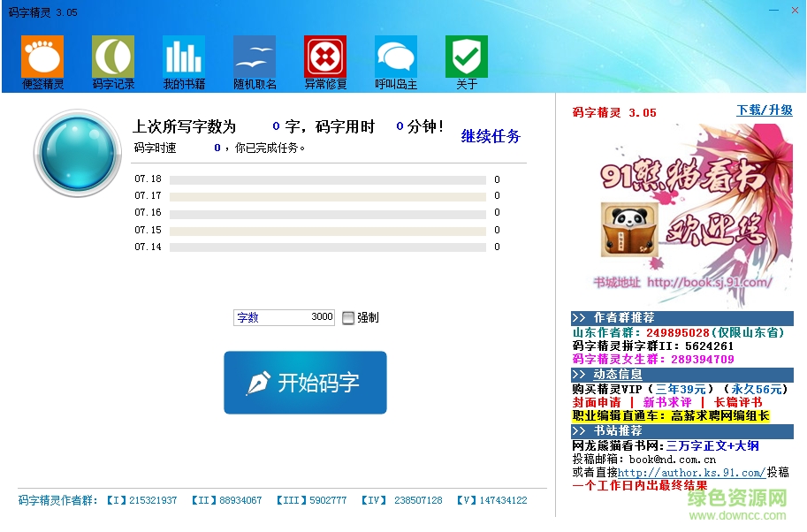This screenshot has width=807, height=532.
Task: Click the blue sphere status indicator
Action: pyautogui.click(x=76, y=152)
